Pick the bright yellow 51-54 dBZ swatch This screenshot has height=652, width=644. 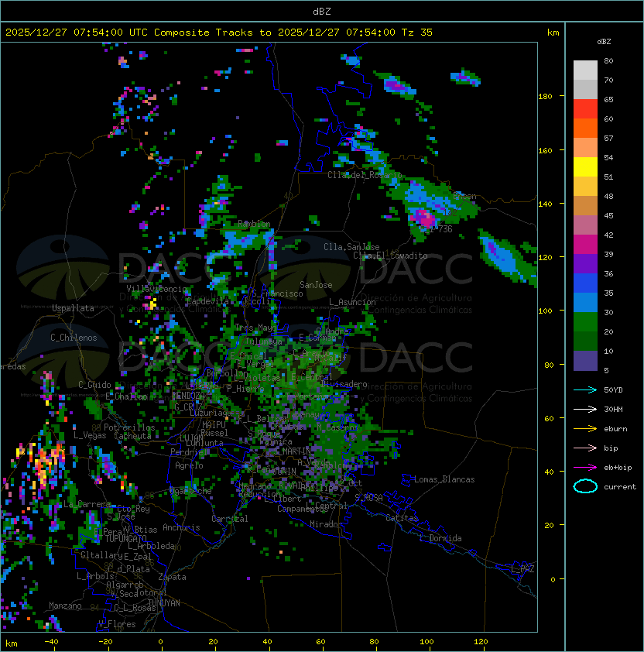pos(585,166)
